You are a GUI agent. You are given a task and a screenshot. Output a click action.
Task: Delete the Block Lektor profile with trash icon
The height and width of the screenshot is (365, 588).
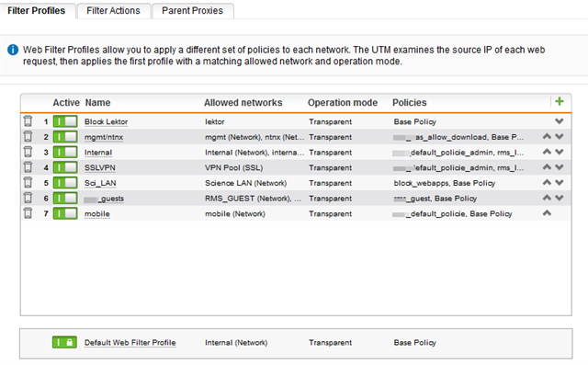[x=28, y=121]
